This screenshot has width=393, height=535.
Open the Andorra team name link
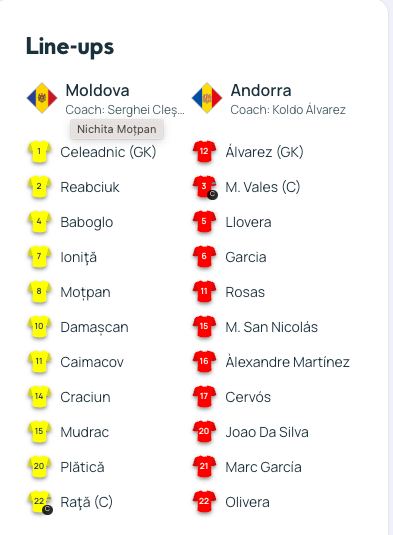pos(261,91)
